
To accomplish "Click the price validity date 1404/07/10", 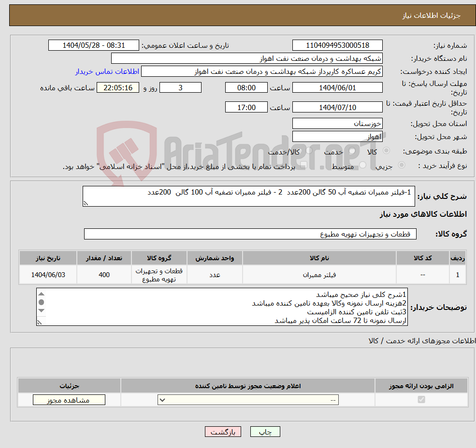I will point(337,107).
